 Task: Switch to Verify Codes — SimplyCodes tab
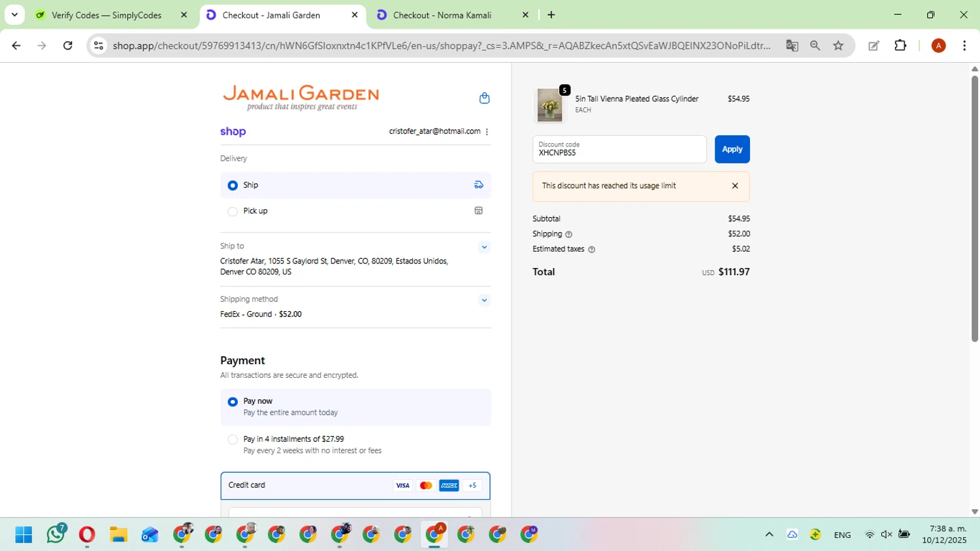click(106, 15)
